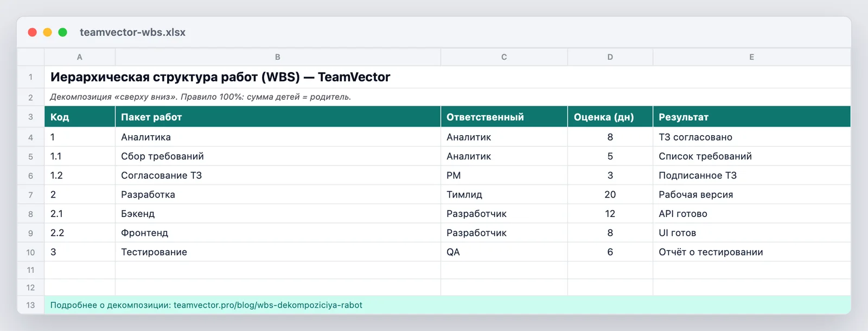Click the yellow minimize window button
868x331 pixels.
point(48,32)
